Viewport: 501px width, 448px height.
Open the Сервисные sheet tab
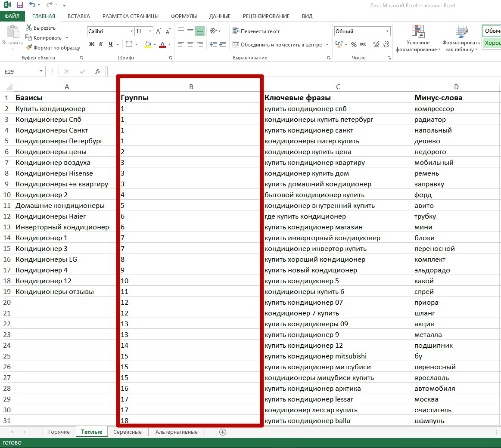pos(128,432)
